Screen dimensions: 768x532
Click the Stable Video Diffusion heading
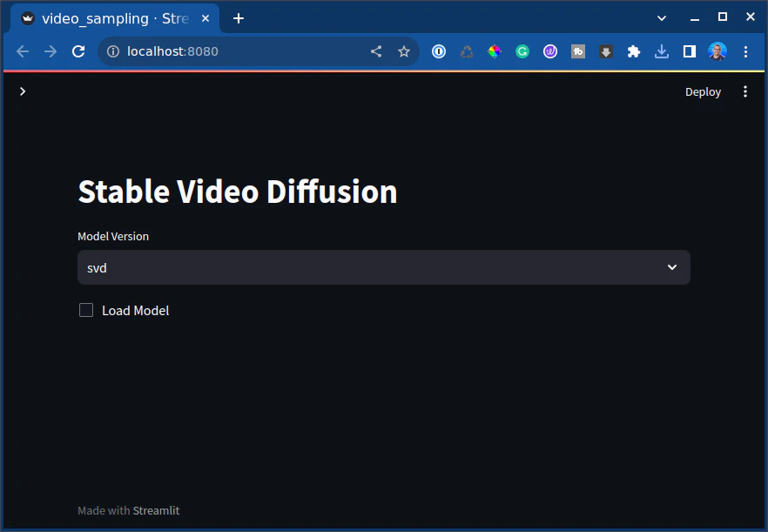point(238,191)
